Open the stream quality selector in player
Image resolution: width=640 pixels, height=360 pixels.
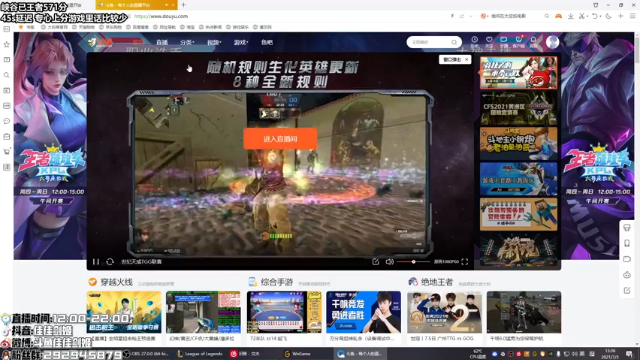(446, 262)
